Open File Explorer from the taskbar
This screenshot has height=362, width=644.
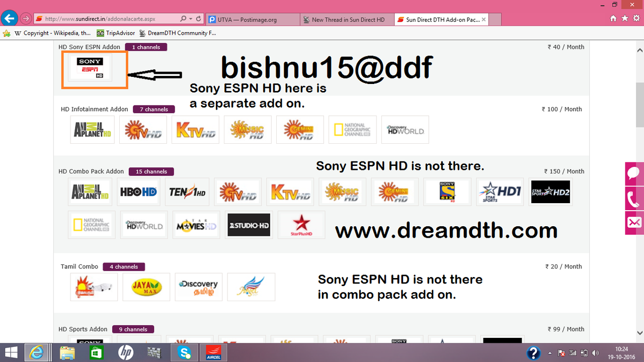pyautogui.click(x=67, y=352)
